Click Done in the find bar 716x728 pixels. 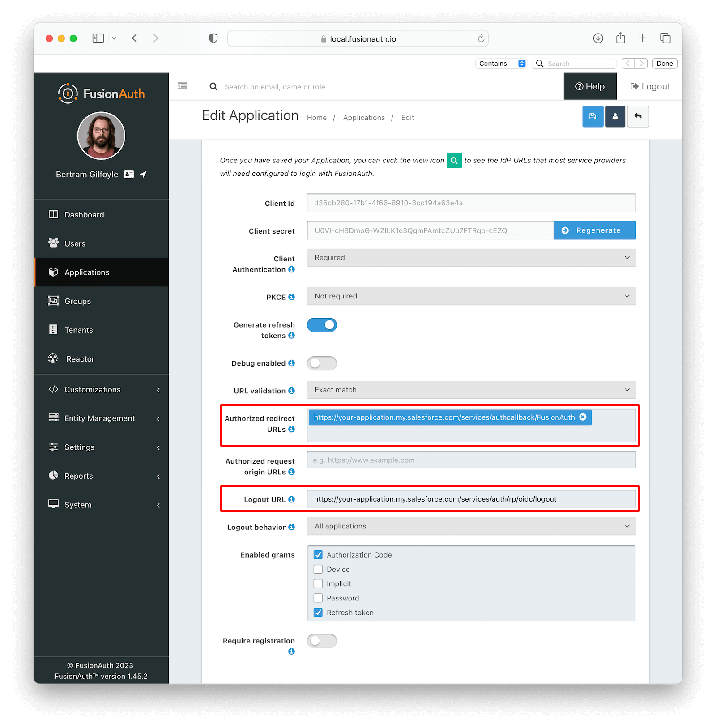pos(665,64)
